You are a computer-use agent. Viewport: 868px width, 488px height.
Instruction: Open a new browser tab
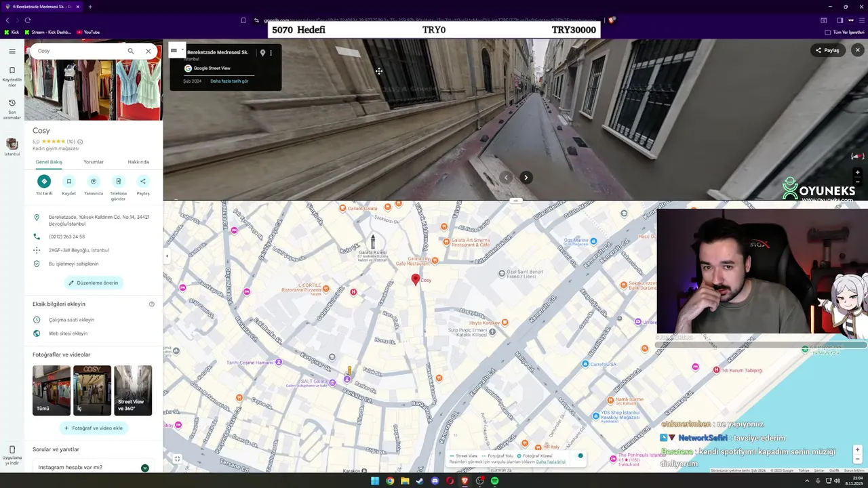(x=90, y=7)
